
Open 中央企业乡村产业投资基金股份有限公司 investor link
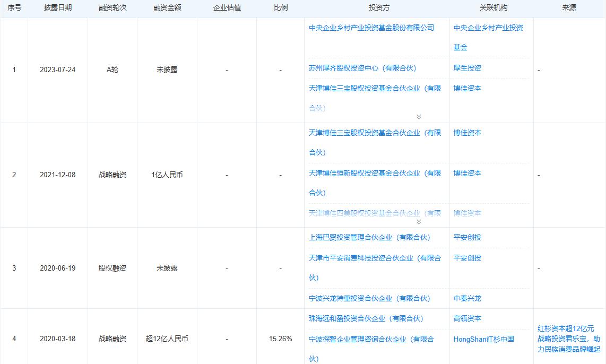pyautogui.click(x=371, y=28)
